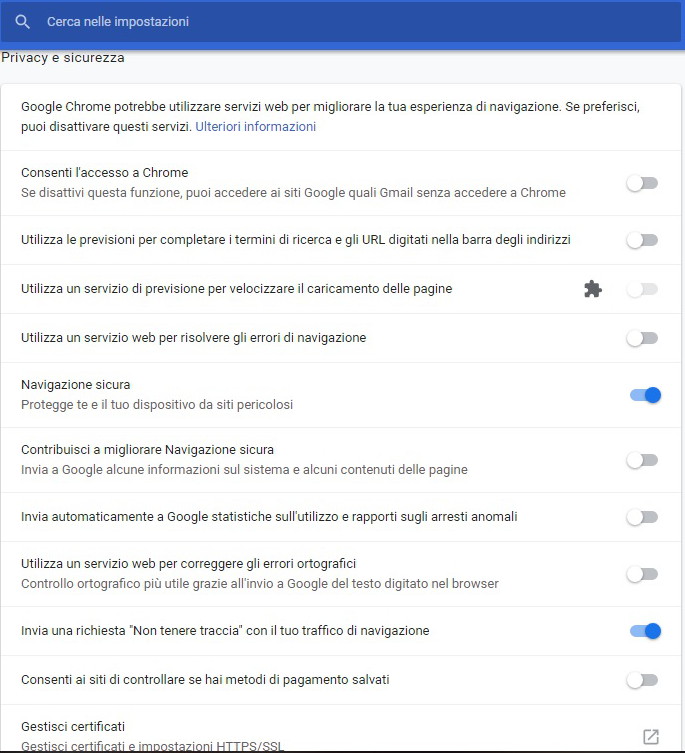Click the Privacy e sicurezza heading
The height and width of the screenshot is (753, 685).
pyautogui.click(x=63, y=58)
